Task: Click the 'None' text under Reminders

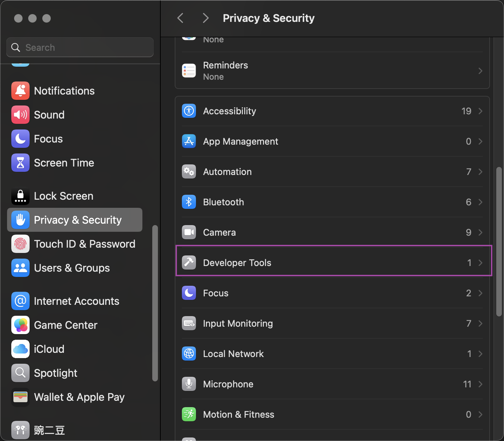Action: coord(213,77)
